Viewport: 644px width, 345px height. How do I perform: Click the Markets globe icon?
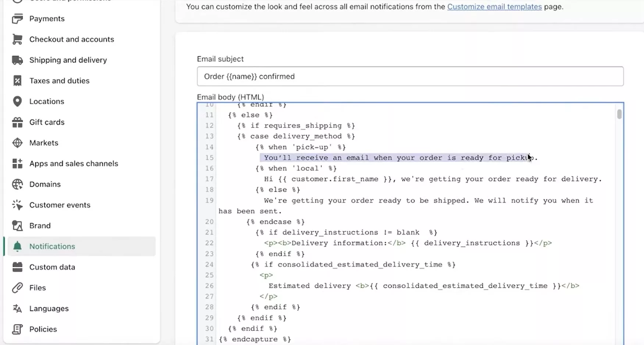click(17, 143)
